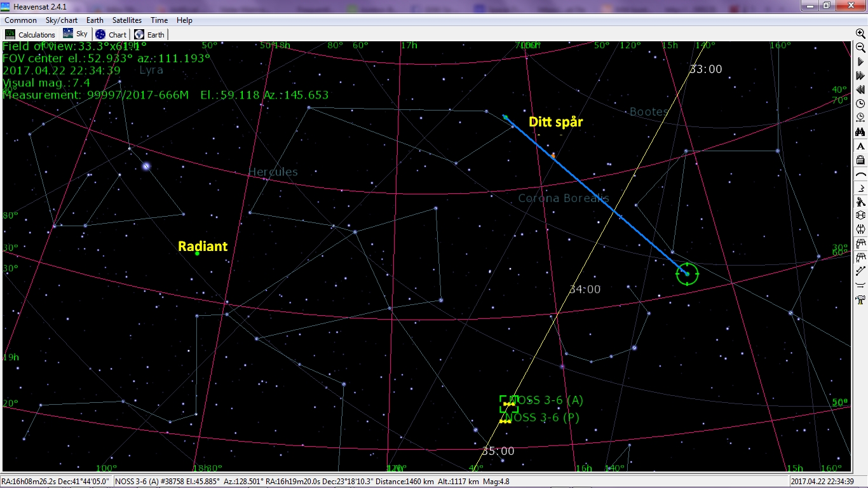Switch to the Earth tab
Viewport: 868px width, 488px height.
pos(149,34)
